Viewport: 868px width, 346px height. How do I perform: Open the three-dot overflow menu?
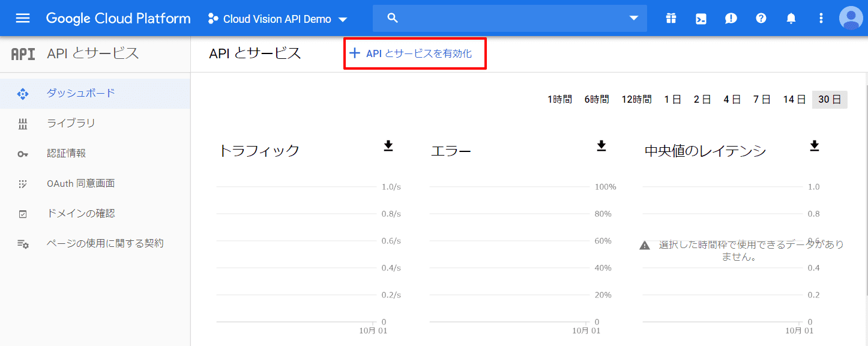click(x=821, y=18)
